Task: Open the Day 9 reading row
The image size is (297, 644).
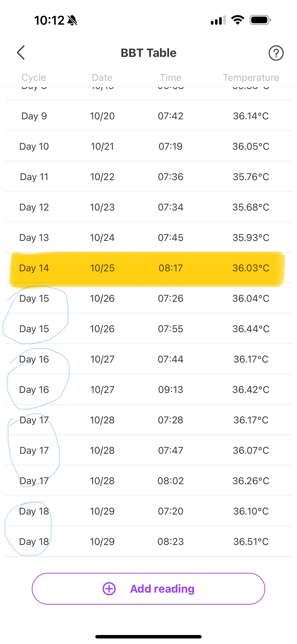Action: coord(148,116)
